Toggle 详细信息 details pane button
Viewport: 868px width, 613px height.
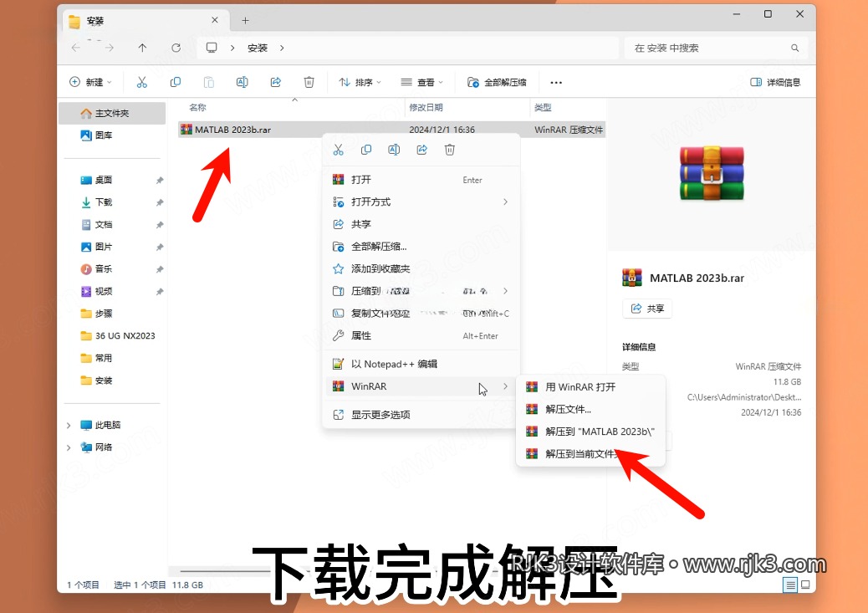pos(775,83)
